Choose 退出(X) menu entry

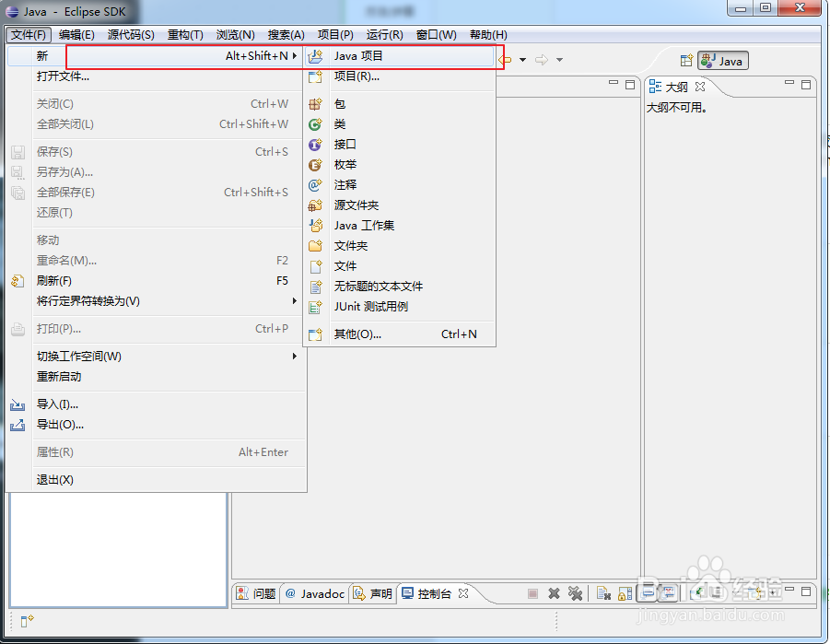tap(157, 480)
